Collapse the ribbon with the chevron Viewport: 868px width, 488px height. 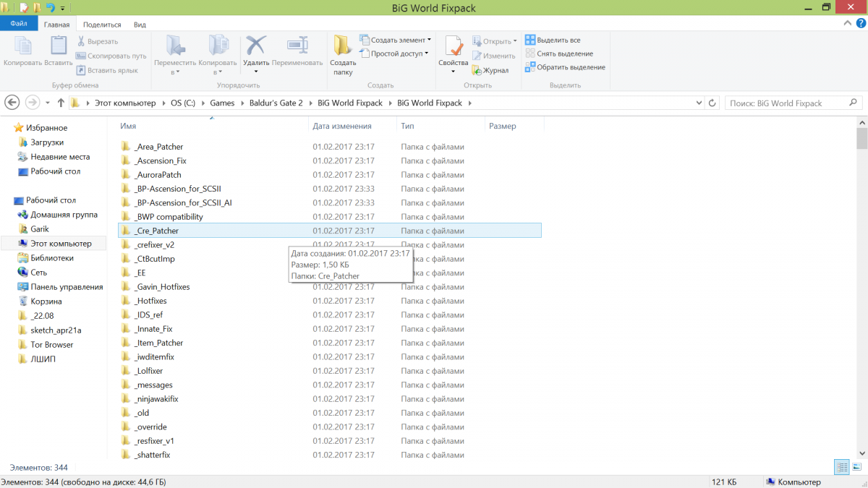tap(848, 24)
